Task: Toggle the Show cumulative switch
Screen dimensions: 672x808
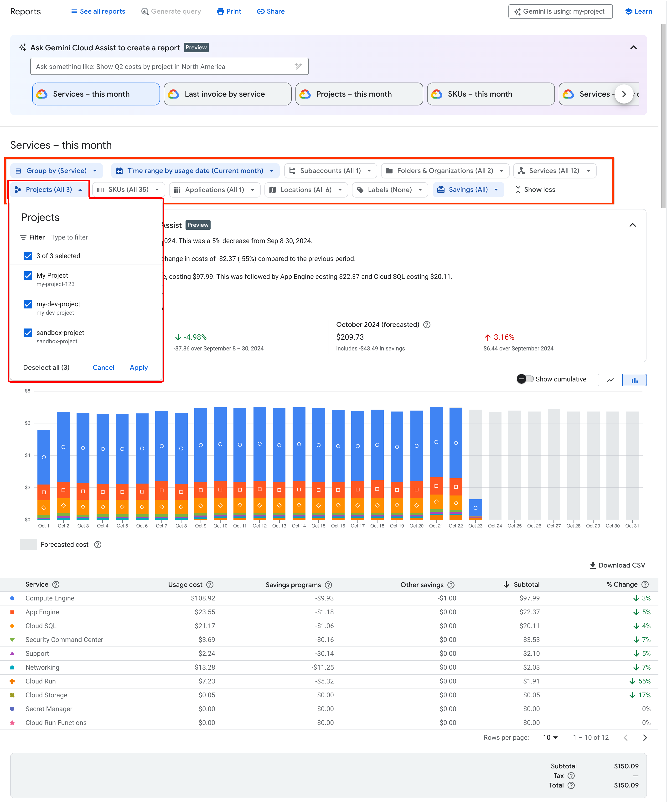Action: tap(525, 379)
